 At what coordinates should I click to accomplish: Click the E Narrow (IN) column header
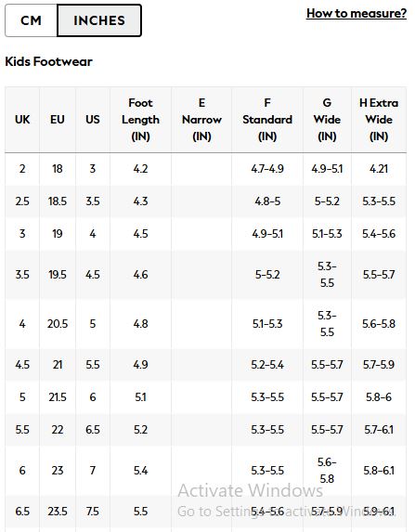201,120
